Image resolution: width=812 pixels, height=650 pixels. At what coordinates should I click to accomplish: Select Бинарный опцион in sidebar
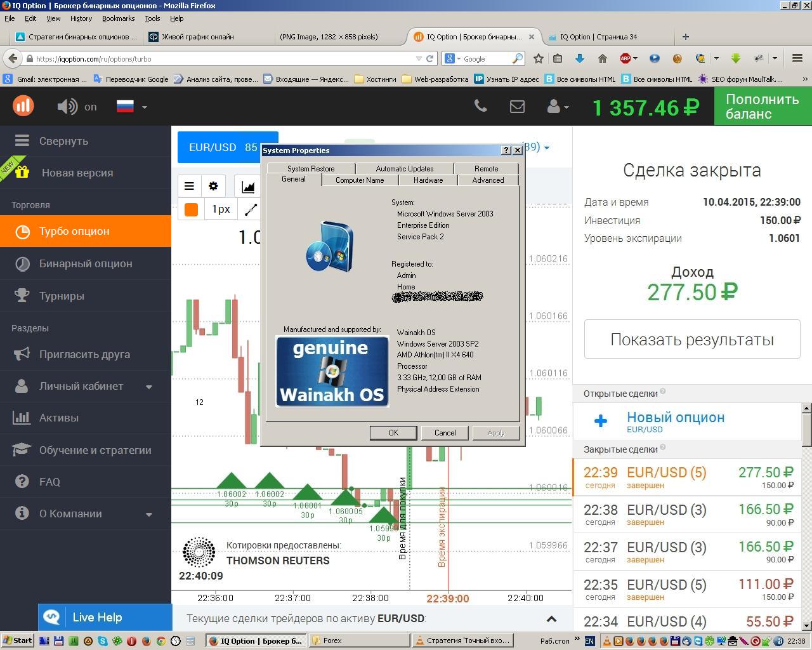click(86, 263)
